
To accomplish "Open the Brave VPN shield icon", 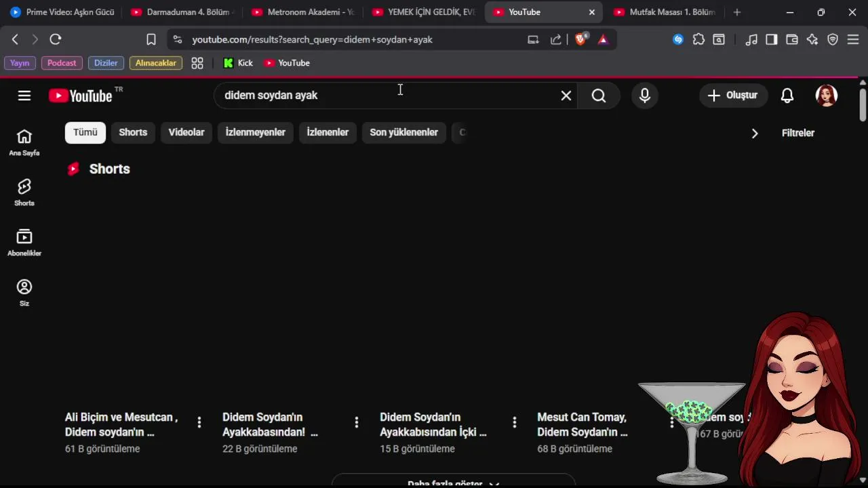I will click(833, 39).
